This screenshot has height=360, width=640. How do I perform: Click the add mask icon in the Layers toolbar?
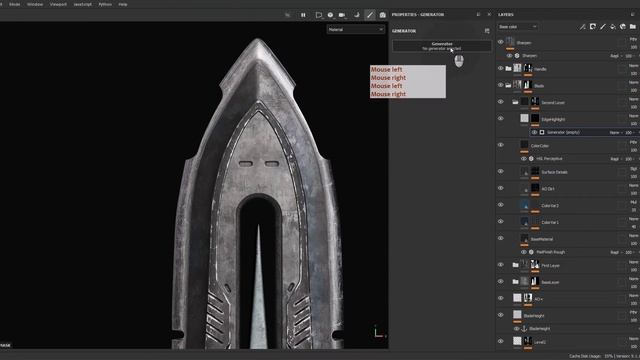point(593,27)
